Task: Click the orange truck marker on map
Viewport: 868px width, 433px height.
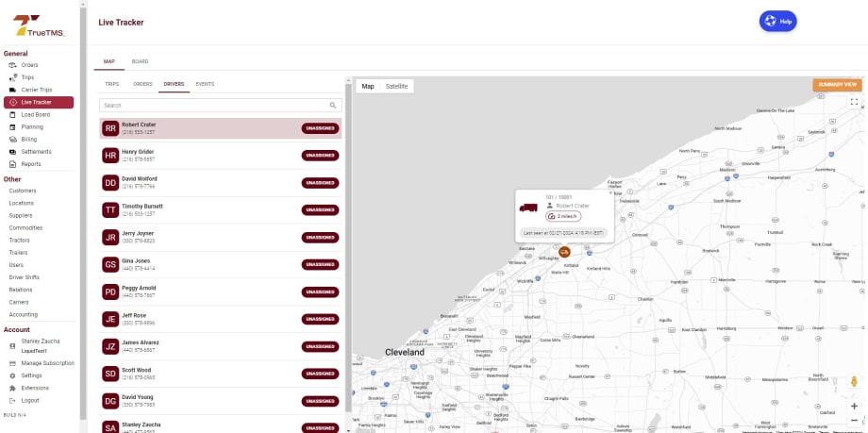Action: point(563,251)
